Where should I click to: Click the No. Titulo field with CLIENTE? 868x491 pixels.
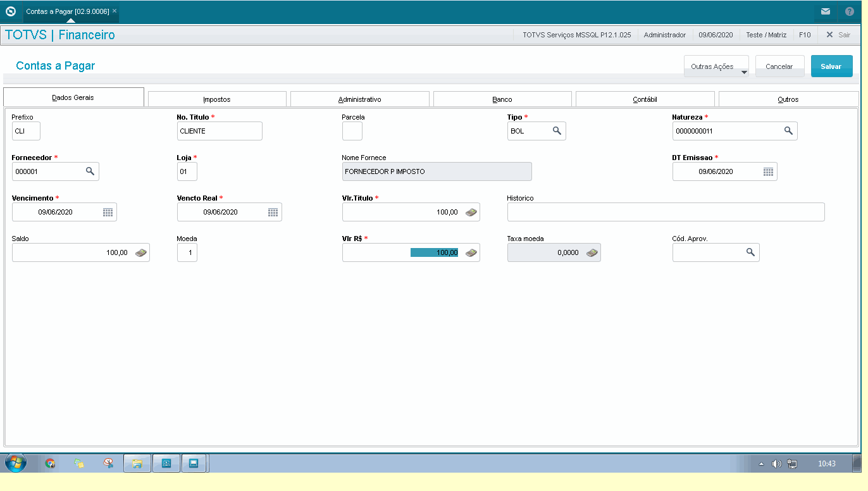coord(220,131)
